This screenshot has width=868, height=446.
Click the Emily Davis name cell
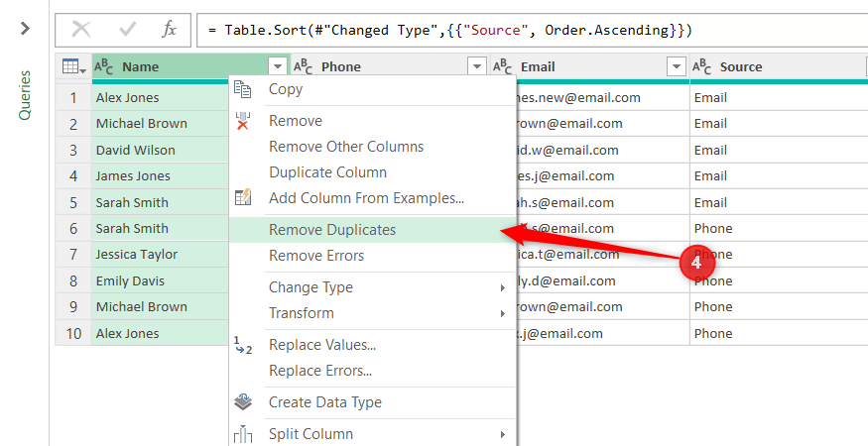[x=161, y=281]
